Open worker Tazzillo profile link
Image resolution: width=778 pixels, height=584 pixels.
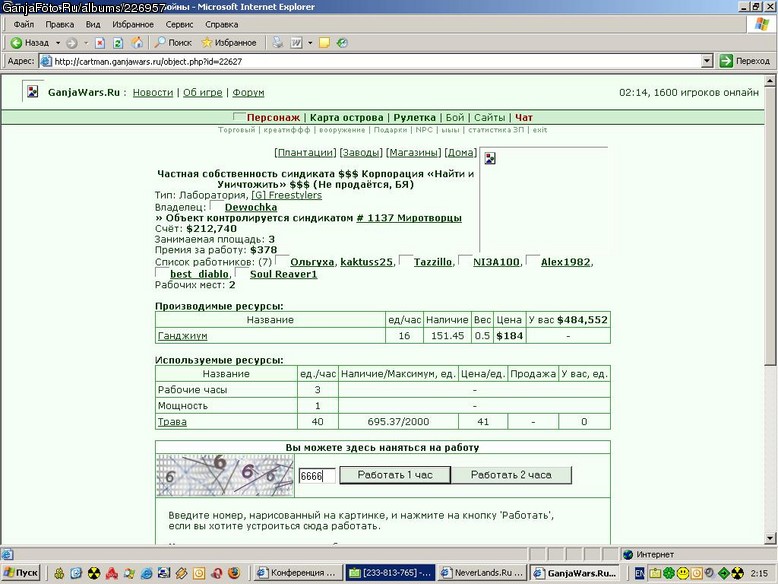(433, 262)
